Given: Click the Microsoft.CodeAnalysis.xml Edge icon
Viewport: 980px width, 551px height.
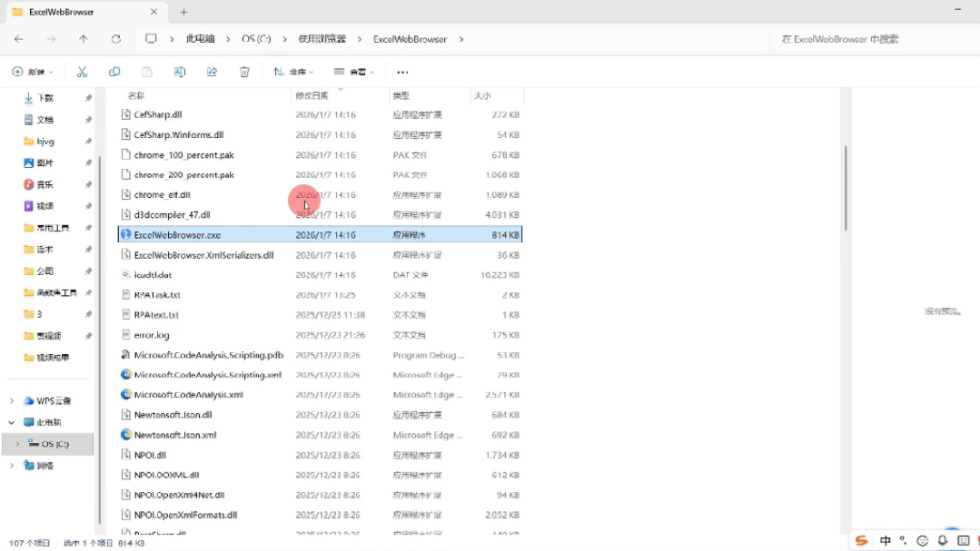Looking at the screenshot, I should (x=125, y=394).
